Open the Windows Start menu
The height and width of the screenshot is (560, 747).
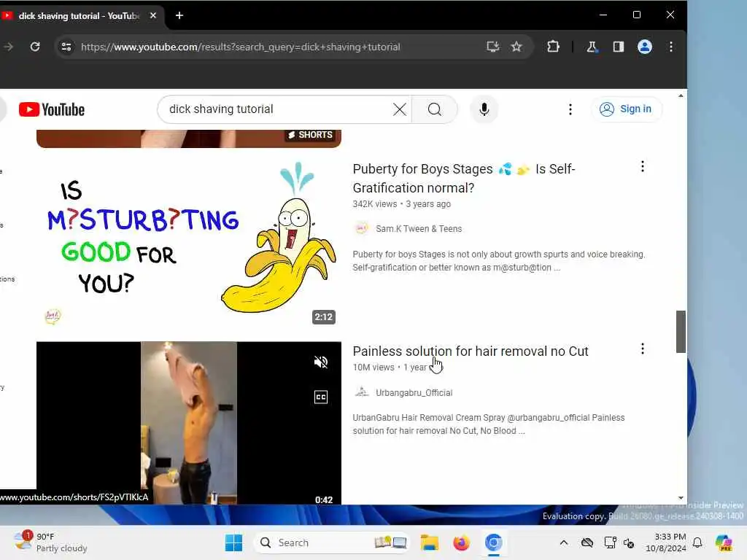click(x=233, y=542)
